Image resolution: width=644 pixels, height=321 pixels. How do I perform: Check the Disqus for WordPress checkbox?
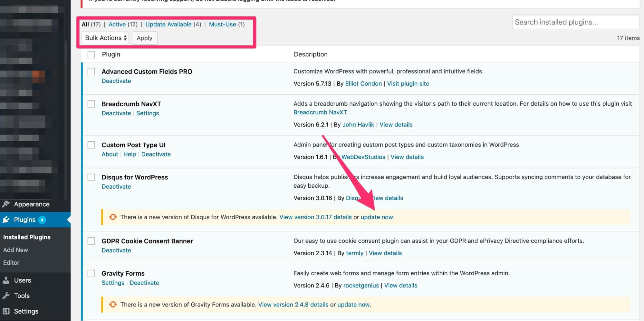(x=91, y=177)
